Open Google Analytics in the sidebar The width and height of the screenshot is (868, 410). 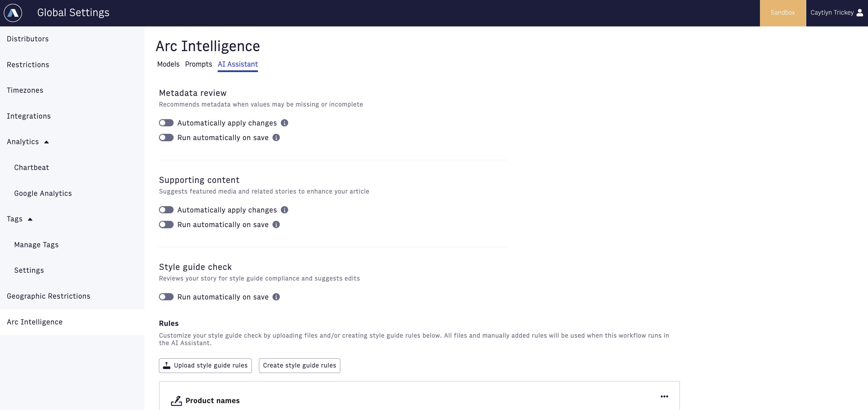coord(43,194)
